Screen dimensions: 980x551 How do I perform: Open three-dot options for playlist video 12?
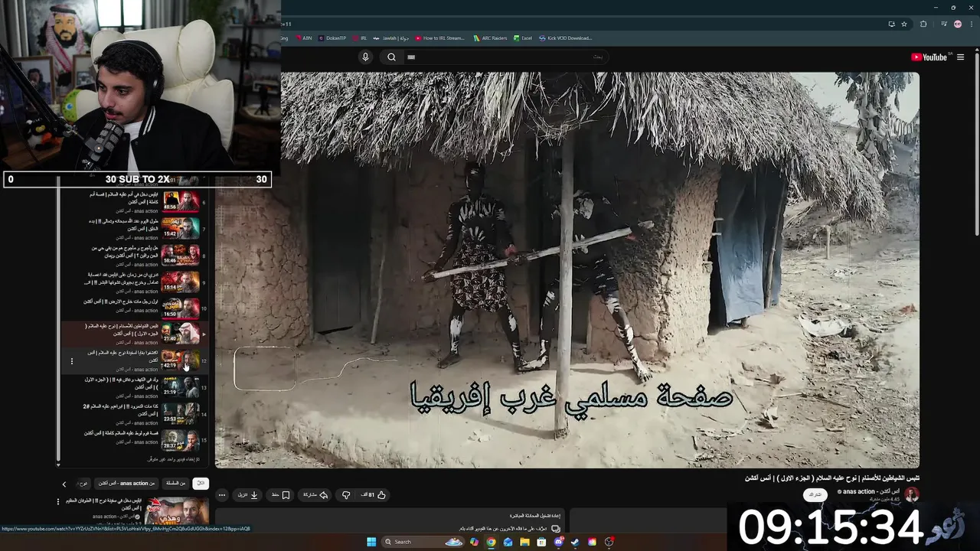[72, 360]
